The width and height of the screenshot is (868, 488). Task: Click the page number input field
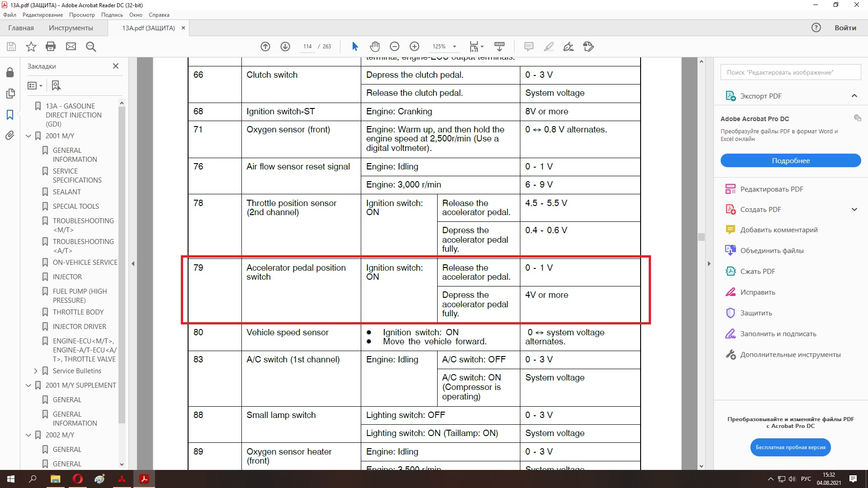tap(307, 47)
